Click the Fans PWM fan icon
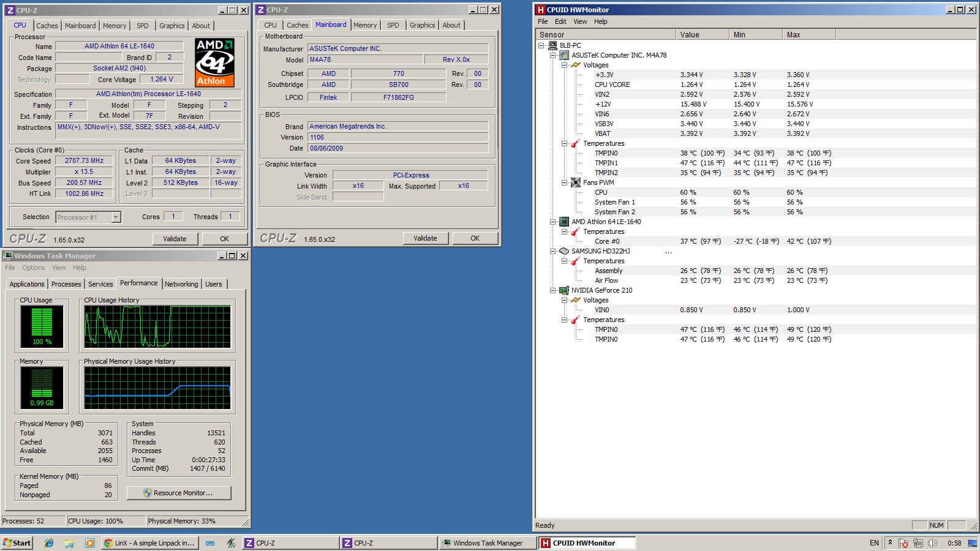 [x=576, y=182]
